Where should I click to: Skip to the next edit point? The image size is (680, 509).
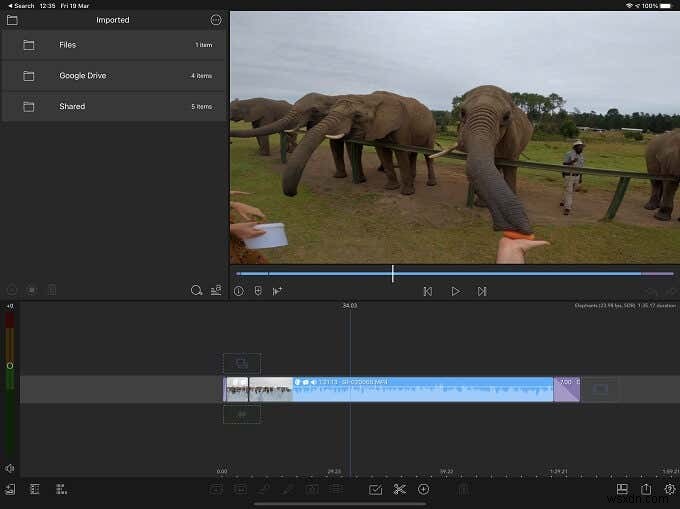click(482, 291)
